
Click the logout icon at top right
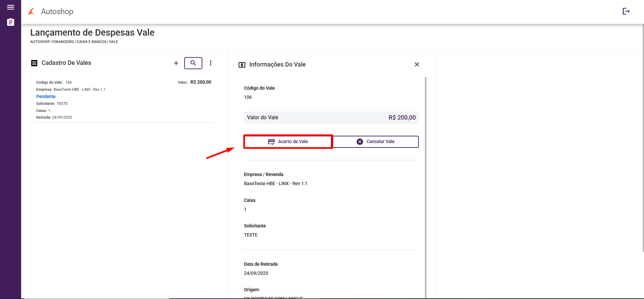(x=626, y=11)
